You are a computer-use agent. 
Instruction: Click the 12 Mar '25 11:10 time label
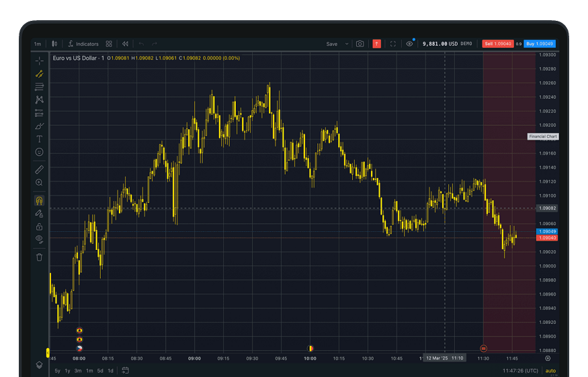pos(444,358)
